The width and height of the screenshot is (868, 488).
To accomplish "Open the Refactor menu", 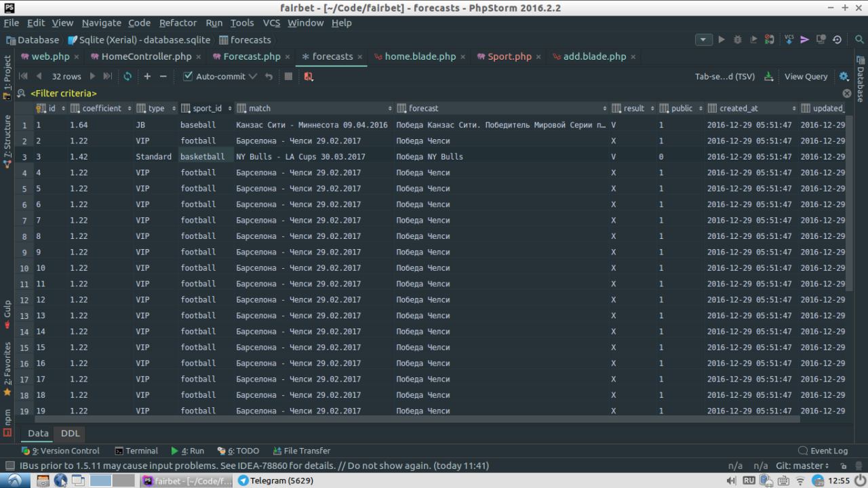I will pos(178,22).
